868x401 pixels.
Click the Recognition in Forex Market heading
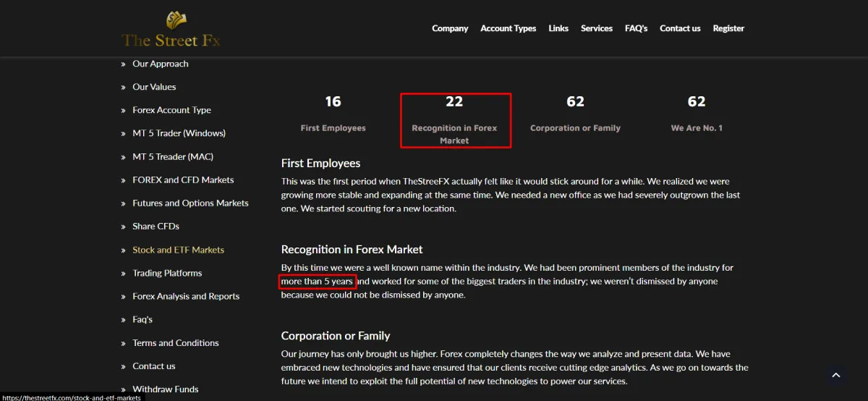coord(352,249)
